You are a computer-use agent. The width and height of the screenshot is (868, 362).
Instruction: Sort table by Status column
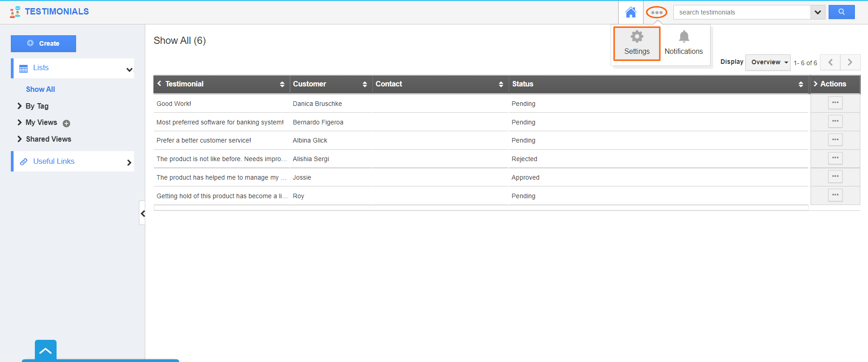[x=800, y=84]
